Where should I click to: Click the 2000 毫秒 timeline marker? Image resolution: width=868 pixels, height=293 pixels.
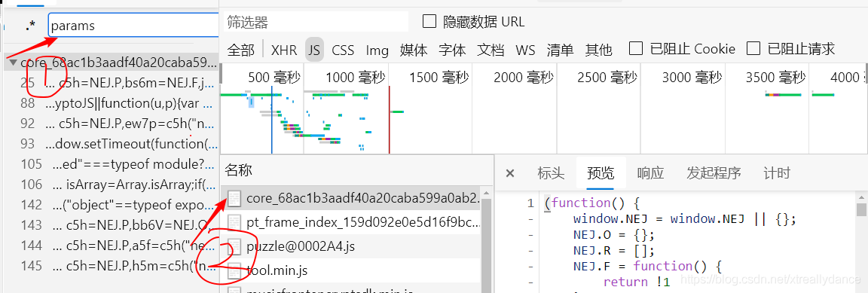(523, 77)
